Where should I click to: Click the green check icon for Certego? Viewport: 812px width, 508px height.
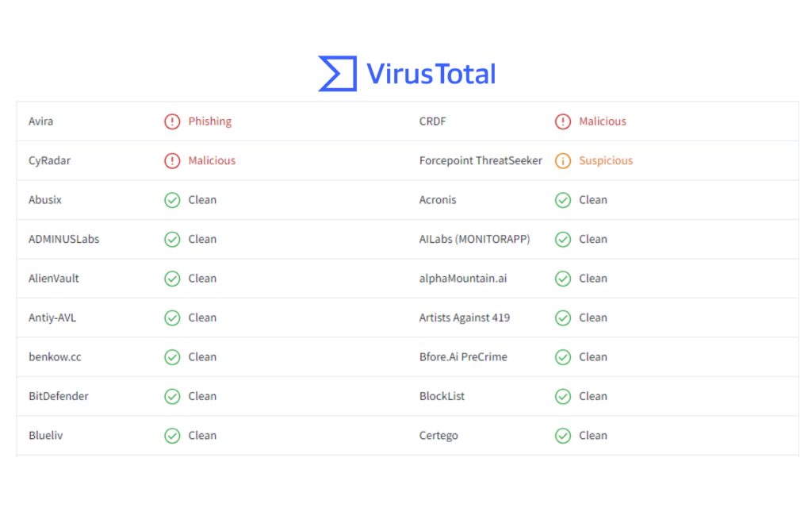(x=563, y=436)
